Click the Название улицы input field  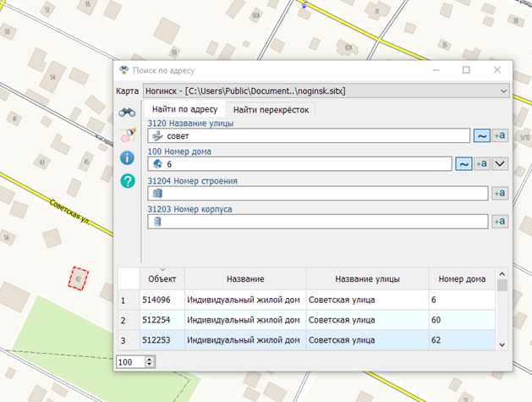tap(309, 135)
